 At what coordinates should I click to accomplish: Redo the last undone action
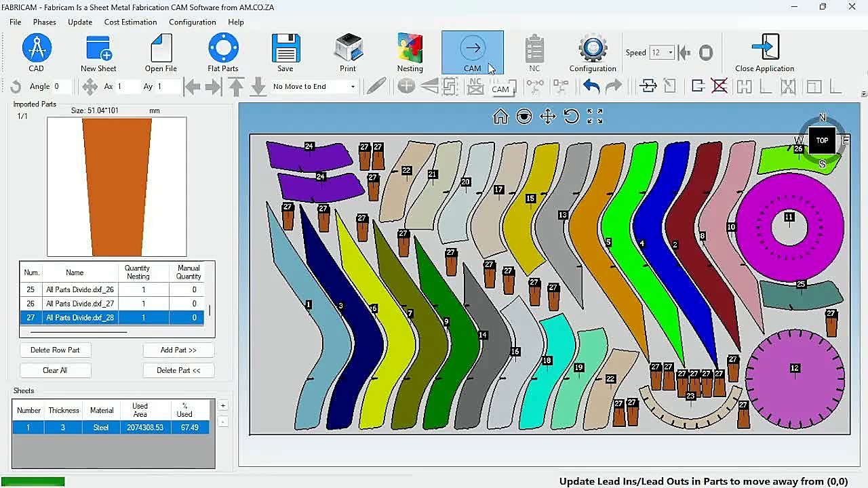[x=614, y=86]
